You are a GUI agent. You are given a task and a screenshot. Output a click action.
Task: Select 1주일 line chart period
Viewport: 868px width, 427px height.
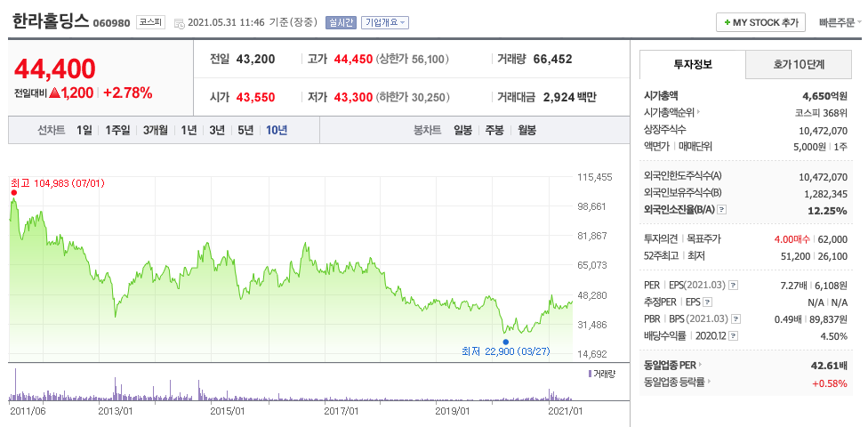click(x=117, y=131)
